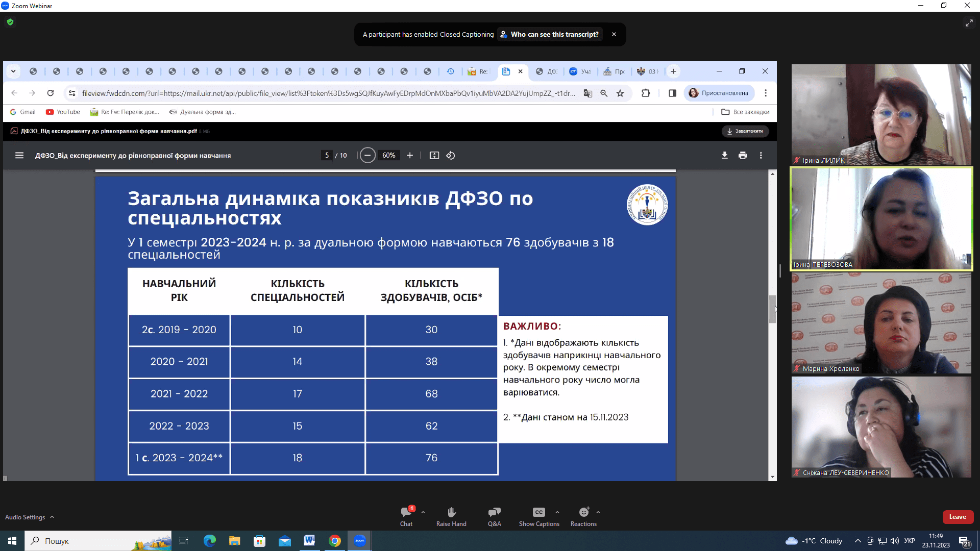Viewport: 980px width, 551px height.
Task: Open the Q&A panel
Action: coord(494,513)
